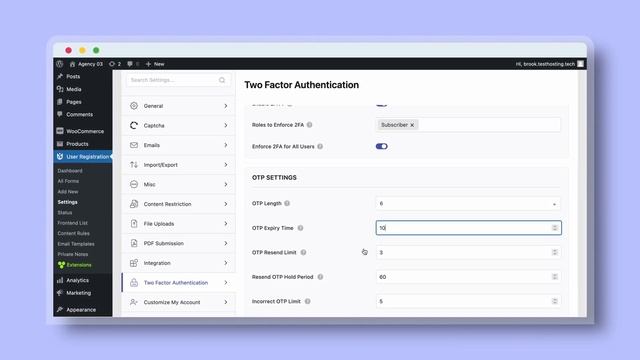640x360 pixels.
Task: Click the help icon beside Incorrect OTP Limit
Action: pyautogui.click(x=308, y=301)
